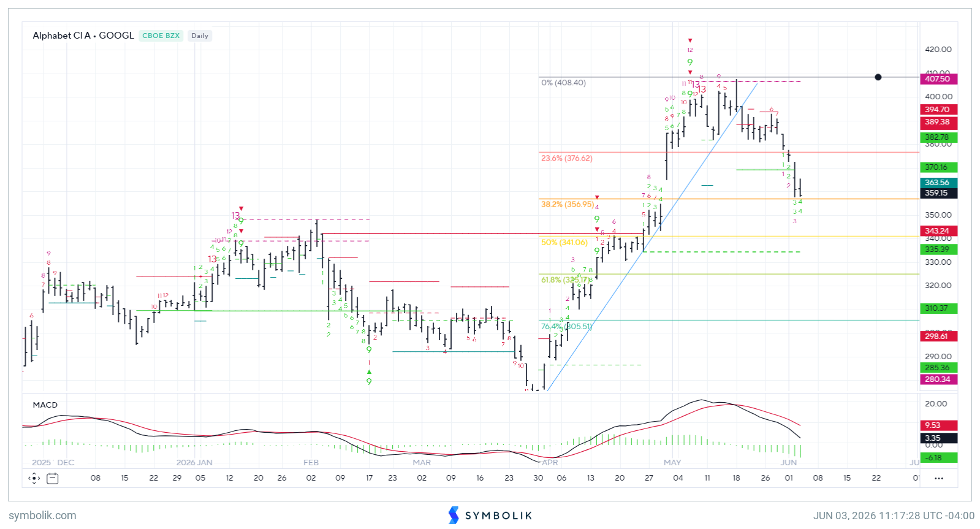
Task: Open the calendar date range picker
Action: [53, 478]
